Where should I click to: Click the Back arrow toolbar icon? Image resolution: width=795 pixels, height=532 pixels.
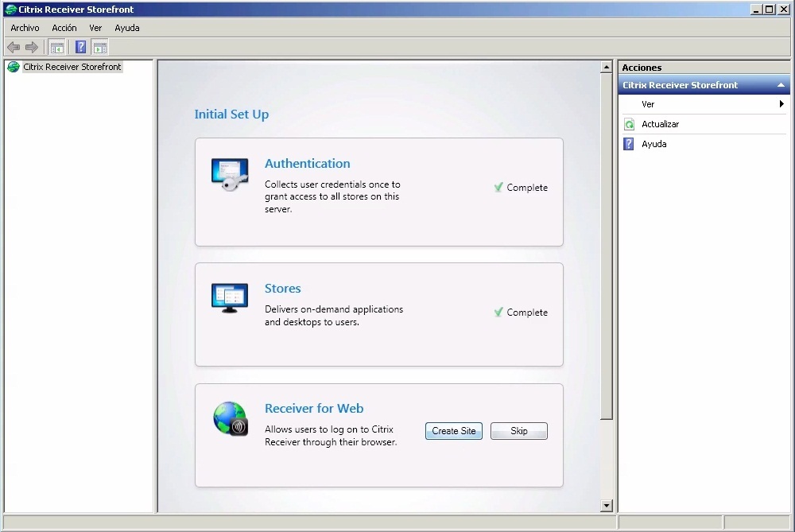(x=14, y=48)
